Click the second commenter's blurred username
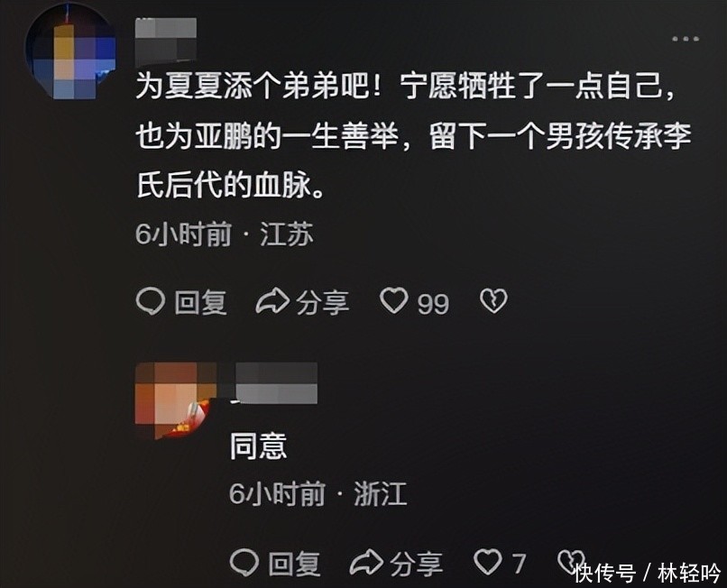The width and height of the screenshot is (727, 588). pyautogui.click(x=276, y=383)
